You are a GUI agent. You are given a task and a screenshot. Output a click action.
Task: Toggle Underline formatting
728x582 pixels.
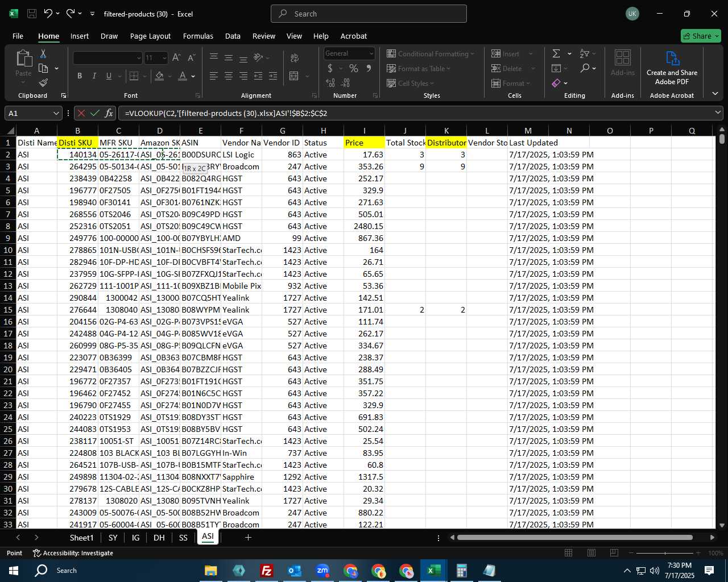(109, 76)
